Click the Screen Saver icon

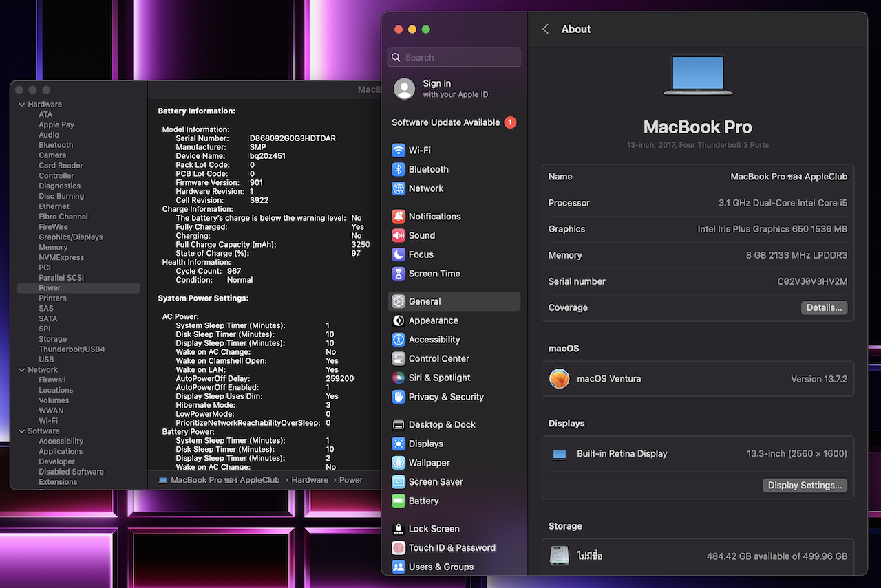(x=399, y=482)
